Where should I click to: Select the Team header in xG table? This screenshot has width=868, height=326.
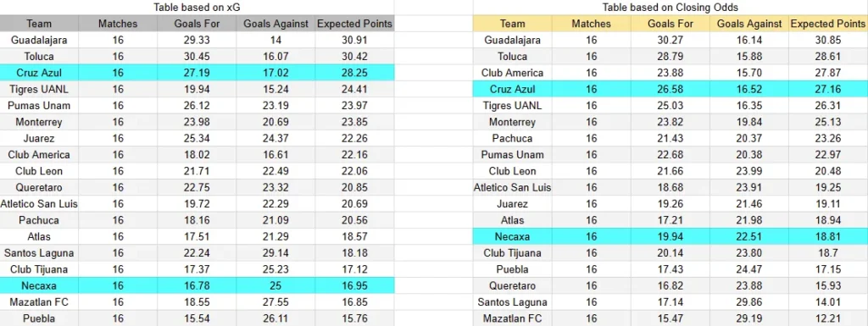[39, 24]
